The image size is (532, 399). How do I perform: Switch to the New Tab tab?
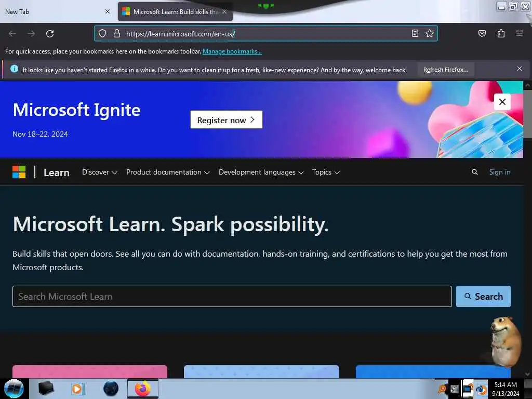coord(58,11)
